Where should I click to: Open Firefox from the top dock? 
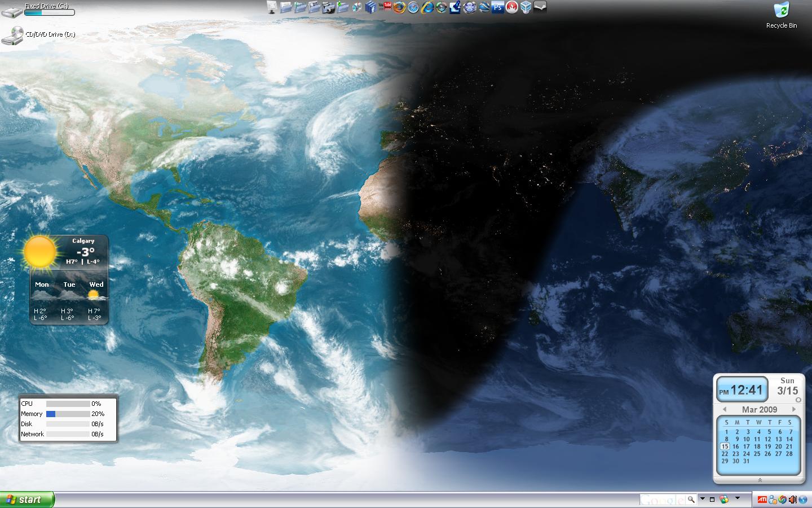click(399, 7)
